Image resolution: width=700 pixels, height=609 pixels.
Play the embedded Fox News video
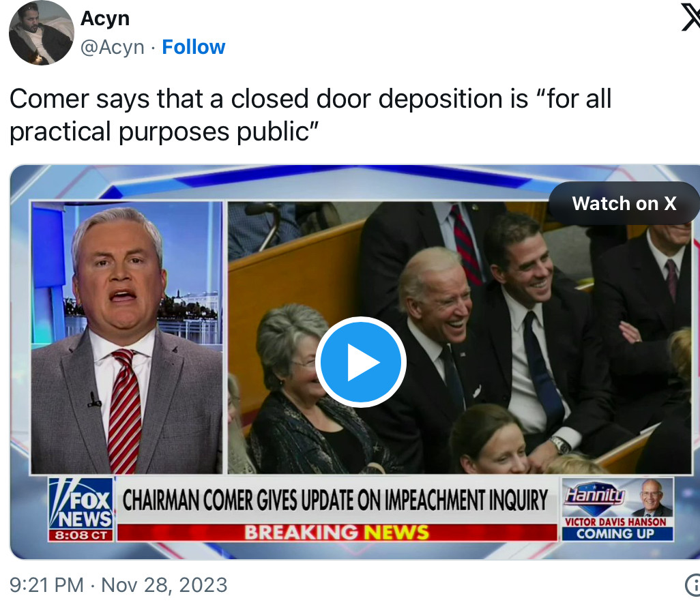pos(361,362)
